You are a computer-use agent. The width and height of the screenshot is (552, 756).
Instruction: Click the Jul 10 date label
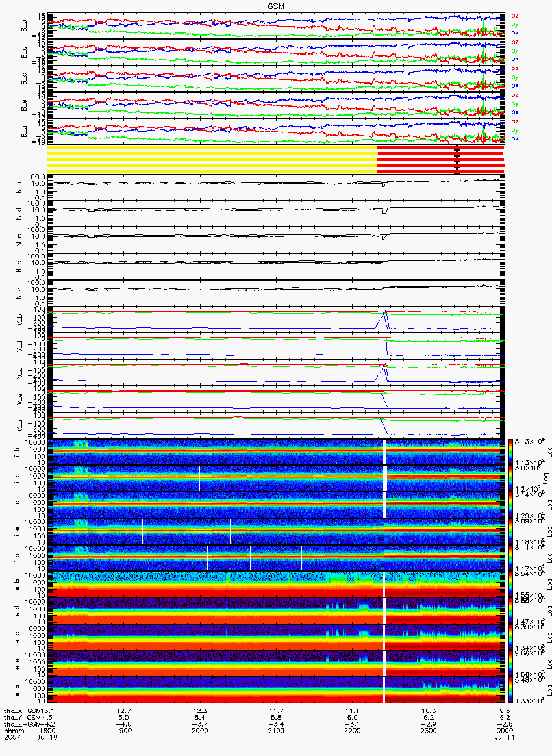pos(47,737)
